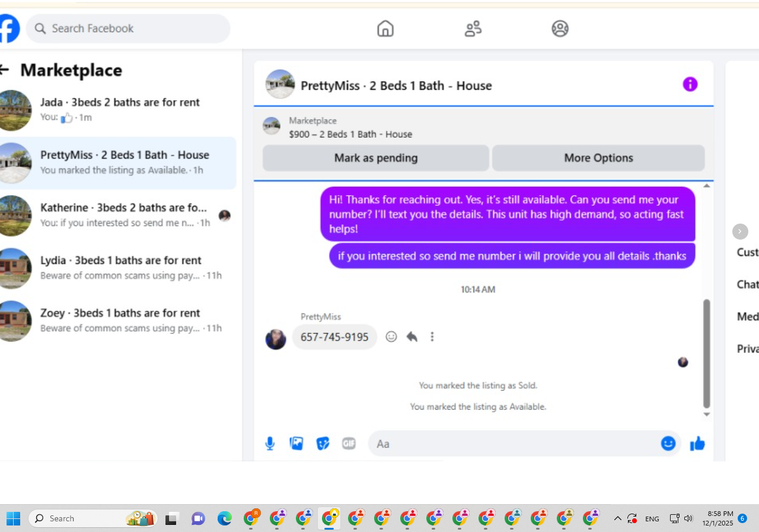The image size is (759, 532).
Task: Click Zoey's listing thumbnail in the sidebar
Action: (x=13, y=321)
